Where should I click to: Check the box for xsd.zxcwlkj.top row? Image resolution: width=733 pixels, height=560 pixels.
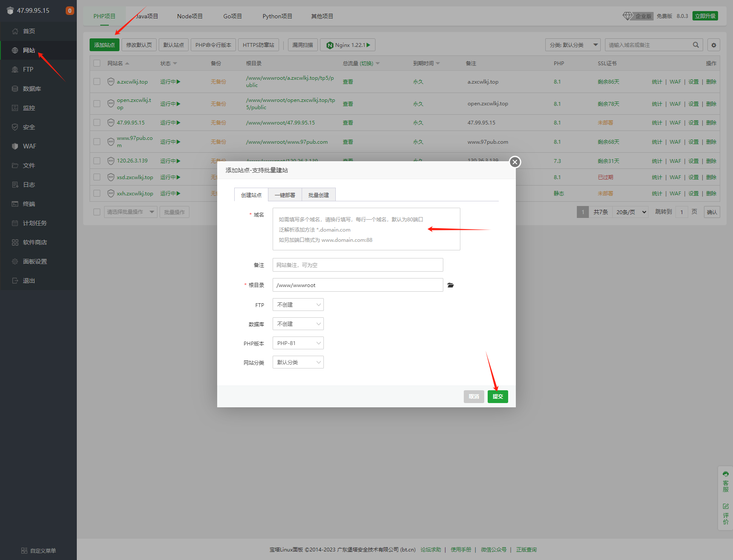tap(97, 177)
